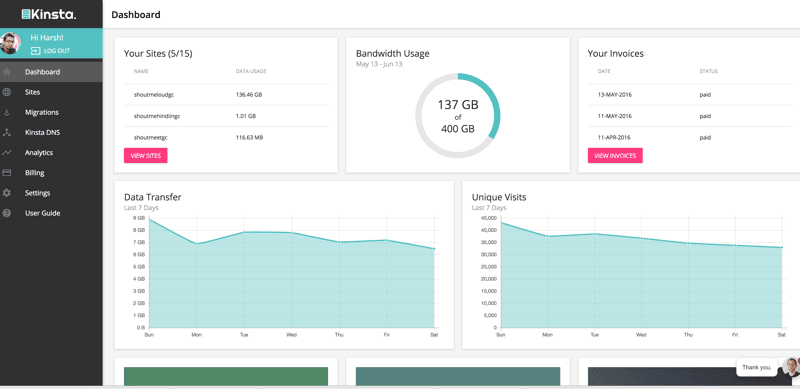
Task: Click the Analytics chart line icon
Action: click(7, 153)
